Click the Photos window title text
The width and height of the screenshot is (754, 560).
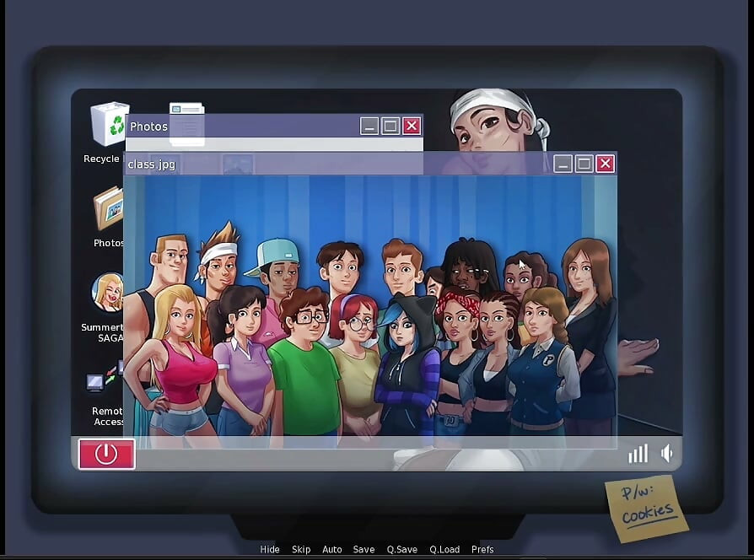pos(148,127)
